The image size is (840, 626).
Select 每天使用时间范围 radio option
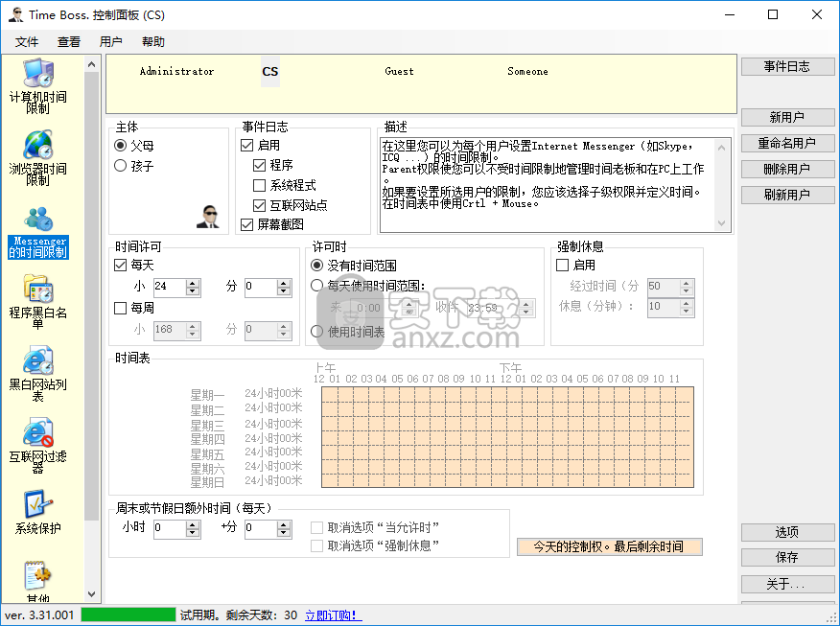pos(317,286)
